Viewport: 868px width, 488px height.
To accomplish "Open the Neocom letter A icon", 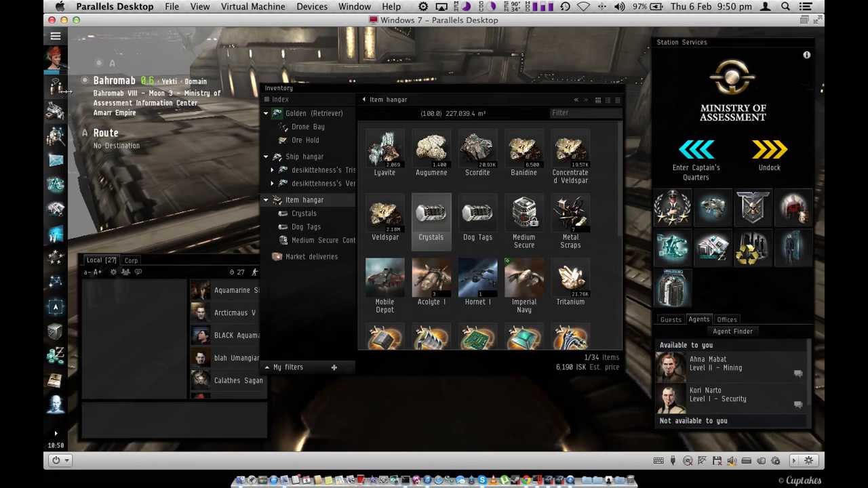I will (x=56, y=307).
